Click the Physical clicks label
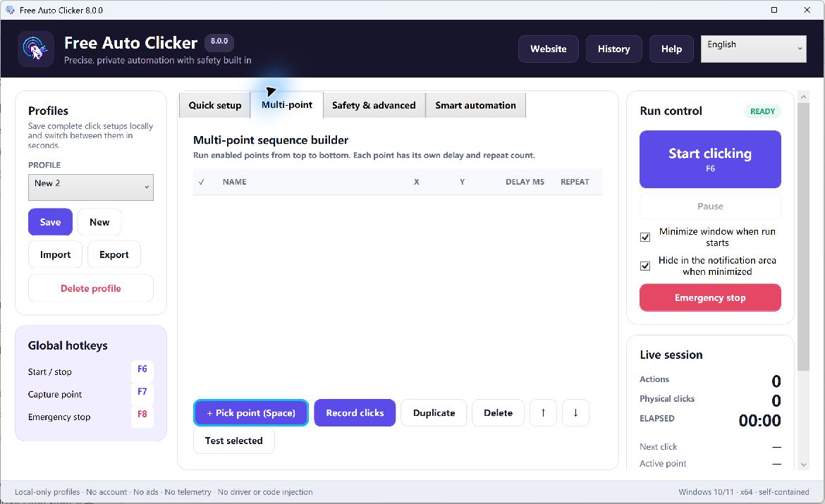This screenshot has width=825, height=504. point(667,399)
